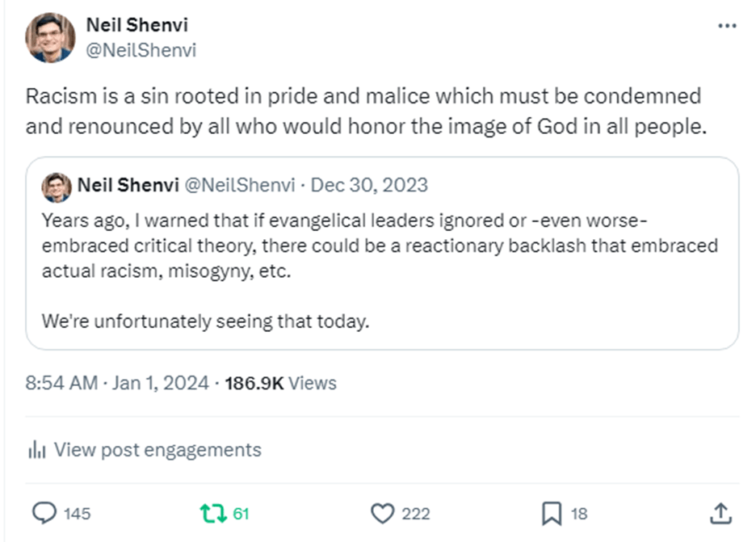Open the three-dot more options menu
Viewport: 756px width, 542px height.
pyautogui.click(x=727, y=26)
